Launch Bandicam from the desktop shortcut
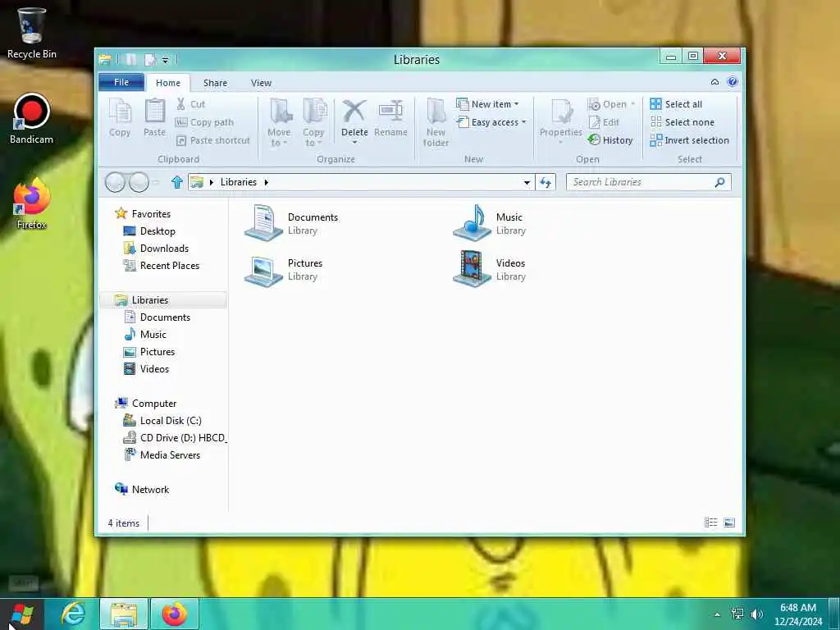This screenshot has height=630, width=840. click(31, 119)
